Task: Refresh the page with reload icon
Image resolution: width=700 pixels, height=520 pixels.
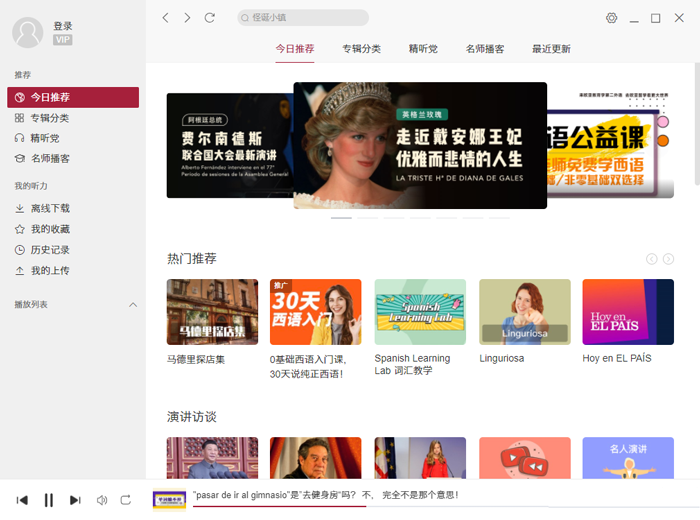Action: [210, 18]
